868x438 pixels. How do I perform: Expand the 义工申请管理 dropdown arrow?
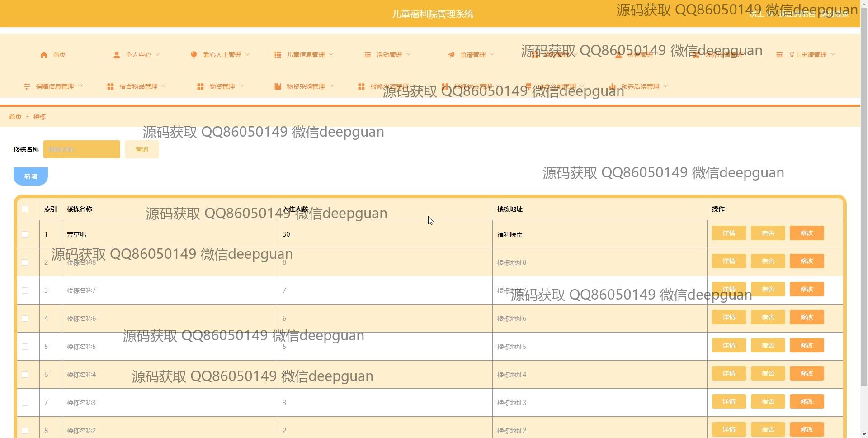(x=833, y=55)
